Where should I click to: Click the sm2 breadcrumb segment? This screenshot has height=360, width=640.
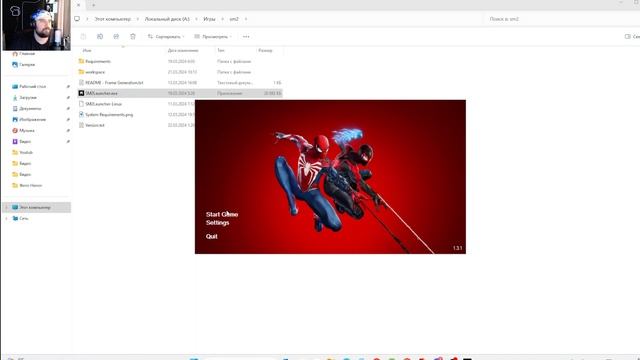click(x=234, y=19)
